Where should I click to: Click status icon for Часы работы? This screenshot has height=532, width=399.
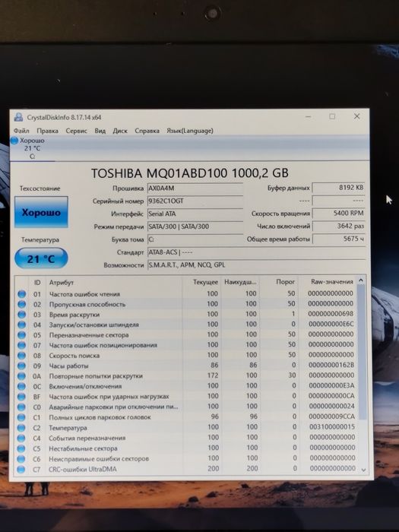click(22, 366)
